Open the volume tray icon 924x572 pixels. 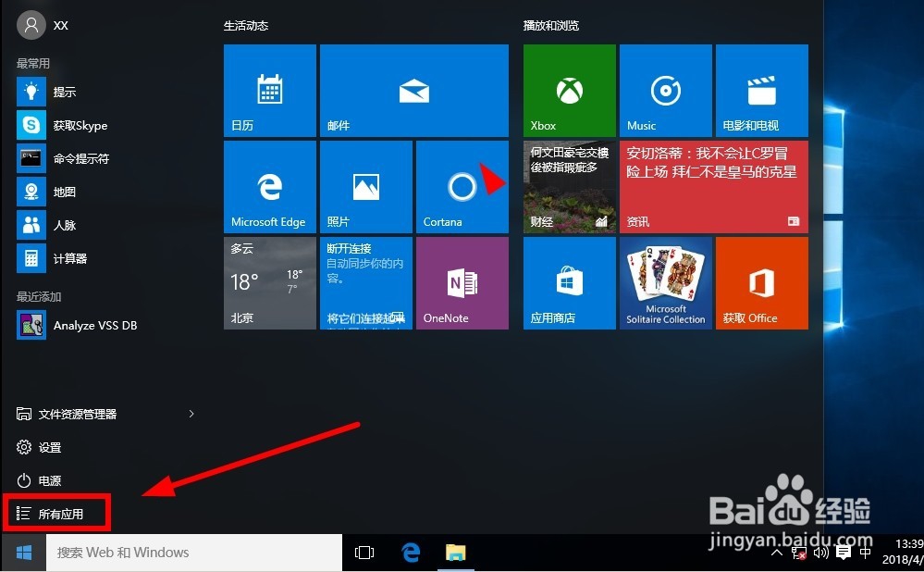(x=821, y=553)
